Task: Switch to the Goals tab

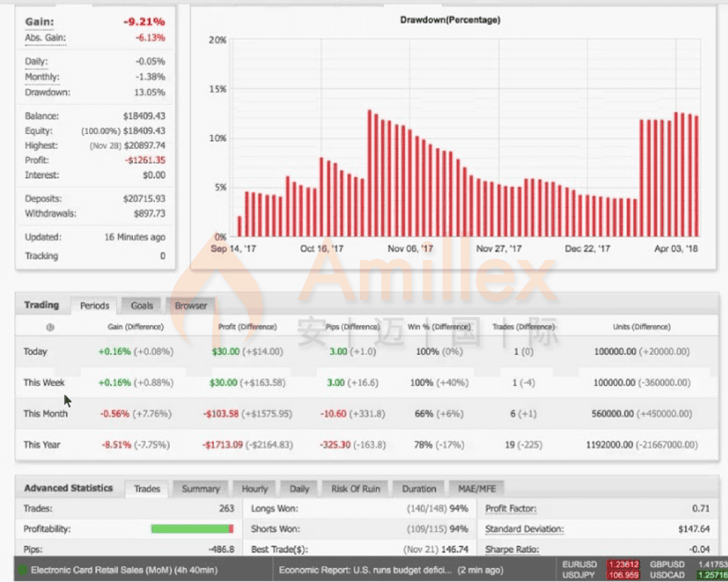Action: [141, 306]
